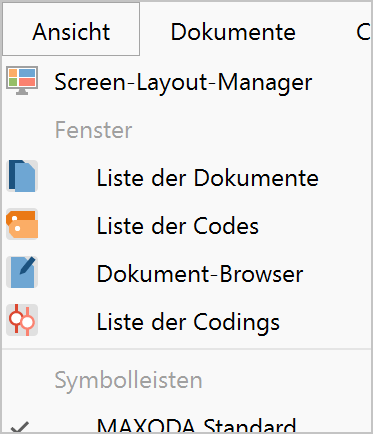Viewport: 373px width, 434px height.
Task: Choose Liste der Dokumente entry
Action: pyautogui.click(x=208, y=178)
